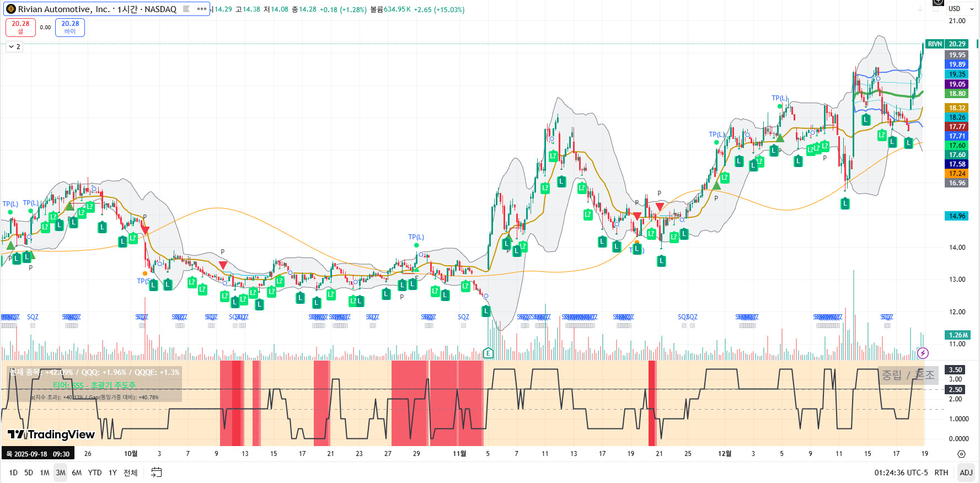Image resolution: width=980 pixels, height=483 pixels.
Task: Click the 20.29 current price label
Action: 957,44
